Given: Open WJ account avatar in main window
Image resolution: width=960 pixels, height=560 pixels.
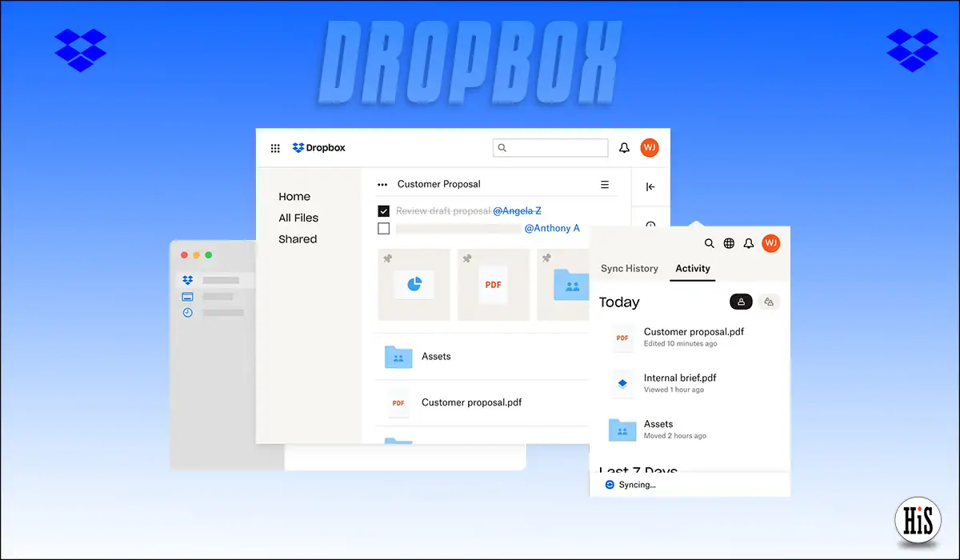Looking at the screenshot, I should (x=650, y=148).
